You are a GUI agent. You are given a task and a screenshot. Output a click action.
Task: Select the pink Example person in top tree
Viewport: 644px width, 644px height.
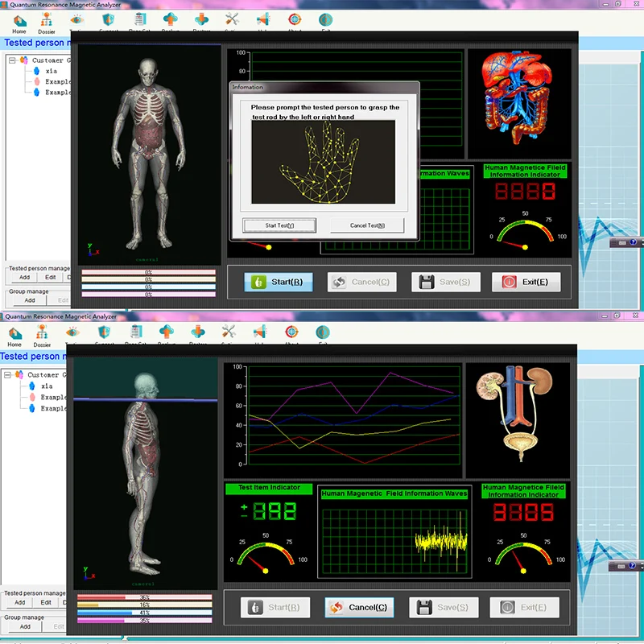click(52, 82)
